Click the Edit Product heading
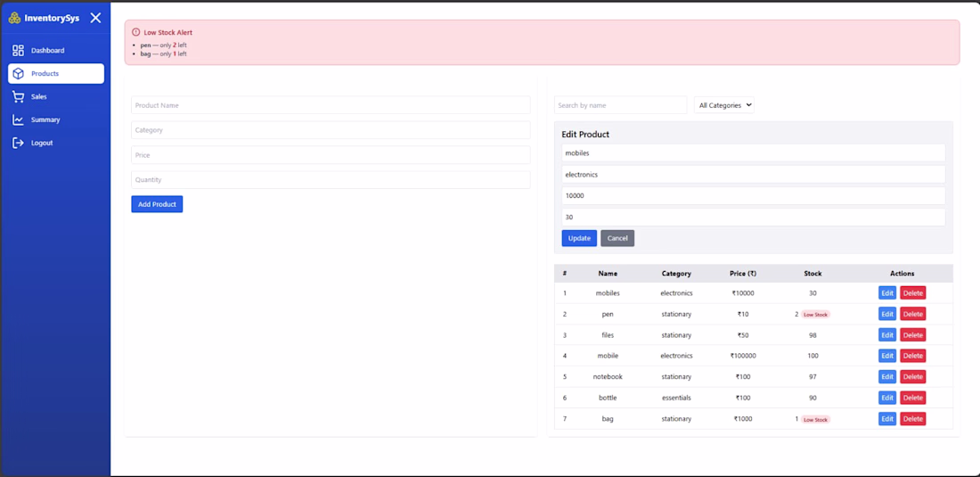This screenshot has height=477, width=980. [x=585, y=135]
